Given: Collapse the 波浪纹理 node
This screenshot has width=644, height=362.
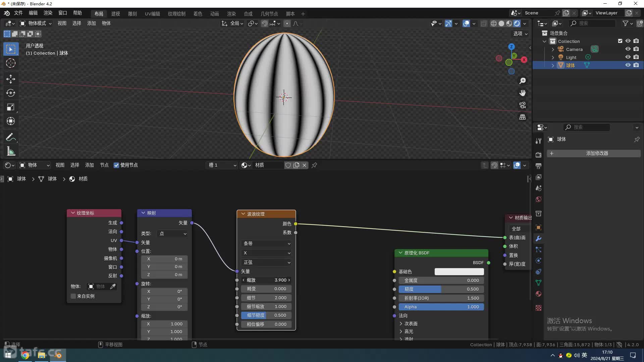Looking at the screenshot, I should pyautogui.click(x=243, y=214).
